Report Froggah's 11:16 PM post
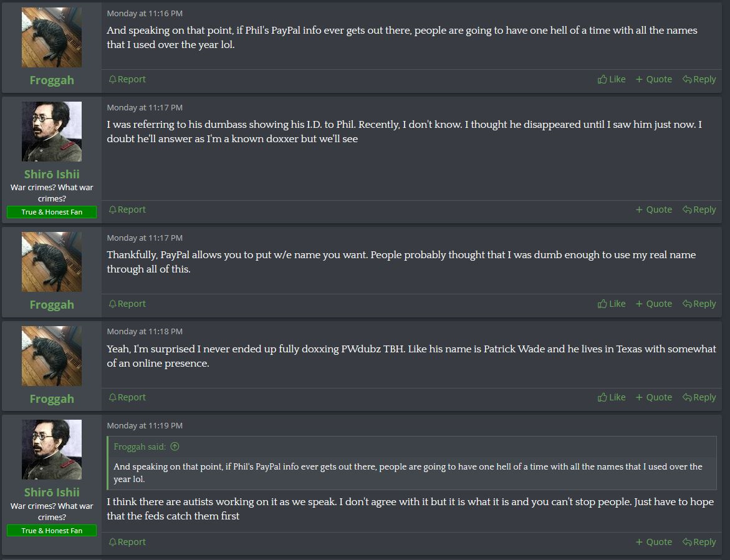 pyautogui.click(x=127, y=79)
